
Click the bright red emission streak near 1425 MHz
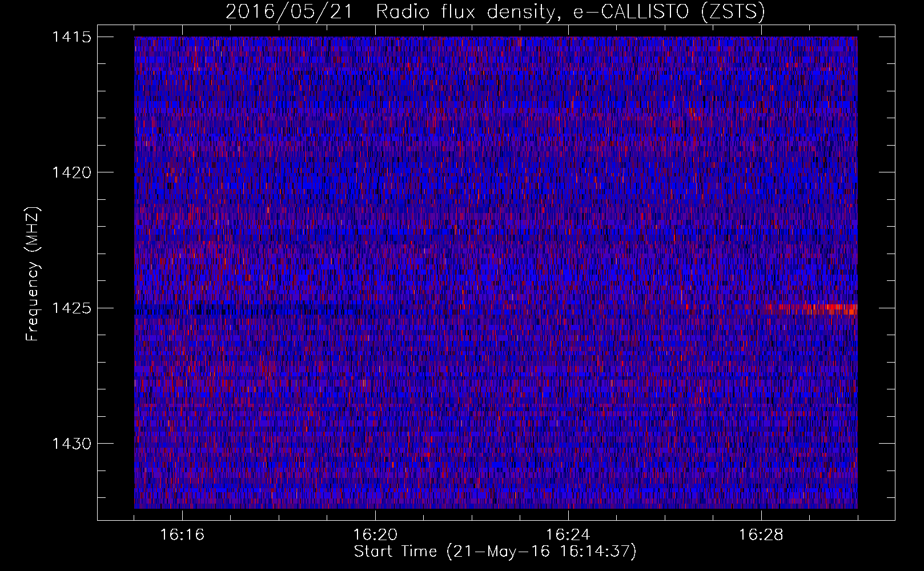[x=811, y=309]
